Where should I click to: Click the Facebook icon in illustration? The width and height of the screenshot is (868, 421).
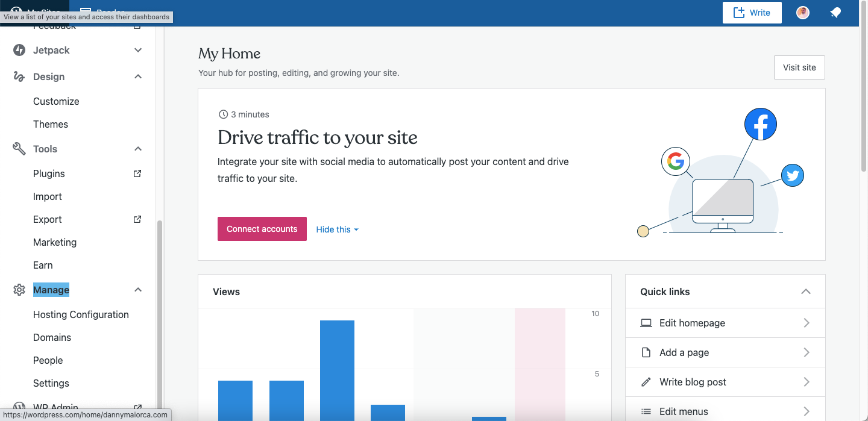click(761, 124)
